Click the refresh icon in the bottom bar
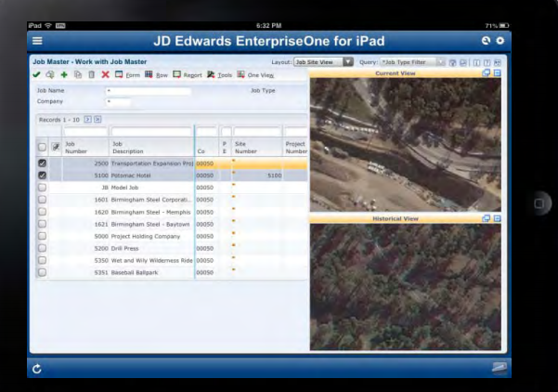The image size is (558, 392). [x=37, y=369]
